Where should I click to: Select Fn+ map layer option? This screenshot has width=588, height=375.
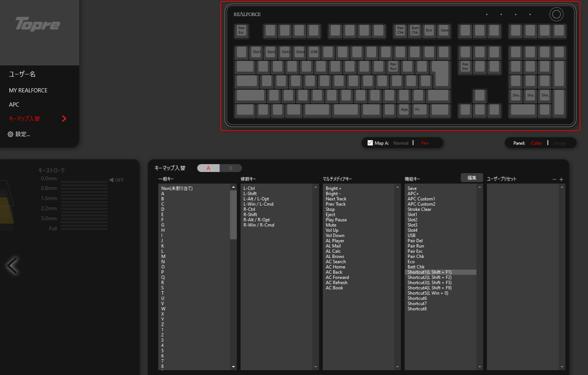(x=425, y=143)
